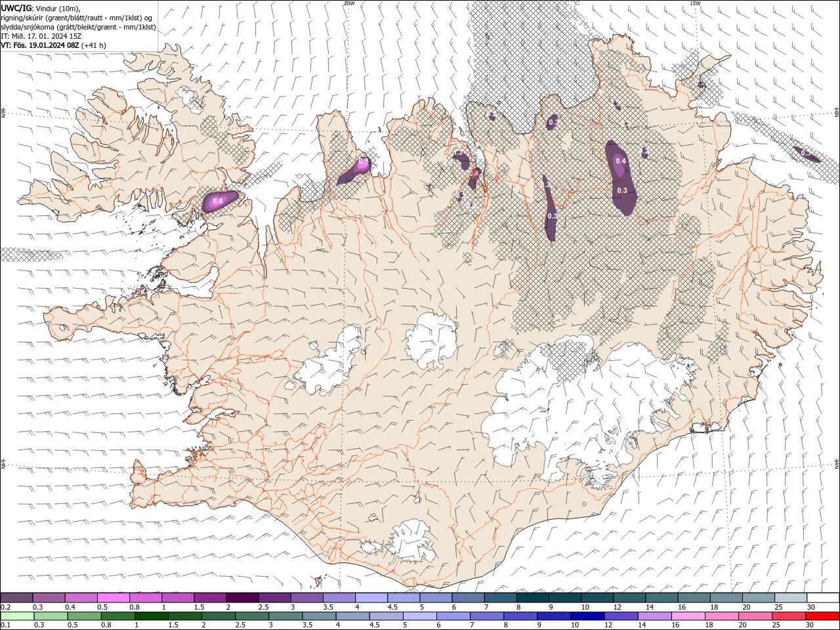The height and width of the screenshot is (630, 840).
Task: Select the darkest purple swatch at snow legend 2
Action: (241, 597)
